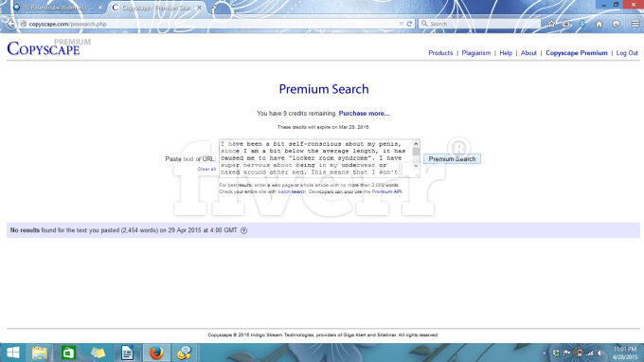Open Firefox from the Windows taskbar
644x362 pixels.
tap(156, 353)
